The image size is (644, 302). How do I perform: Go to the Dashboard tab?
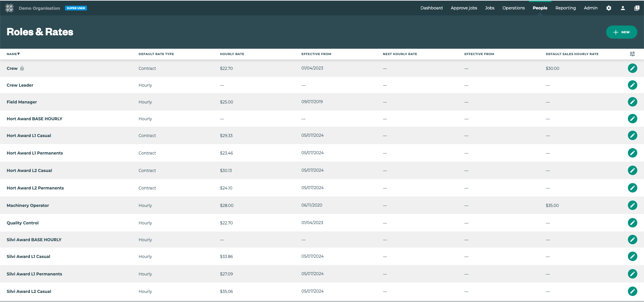tap(431, 8)
